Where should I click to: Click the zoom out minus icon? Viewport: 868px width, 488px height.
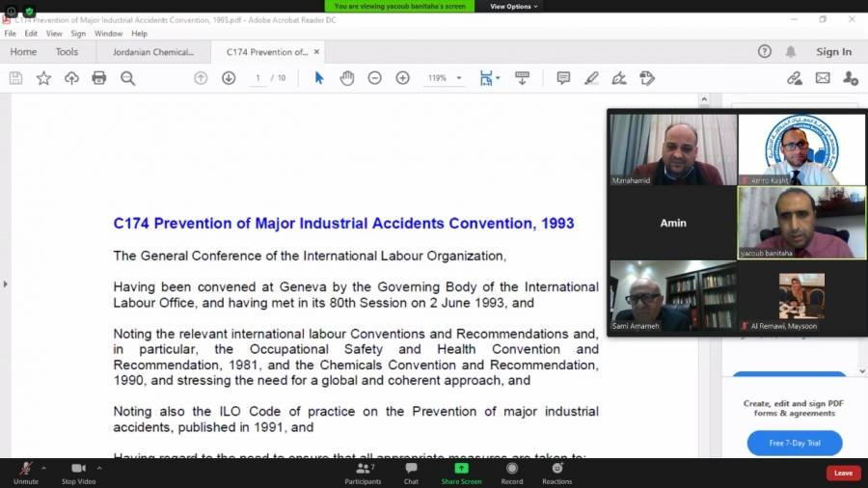pos(375,78)
